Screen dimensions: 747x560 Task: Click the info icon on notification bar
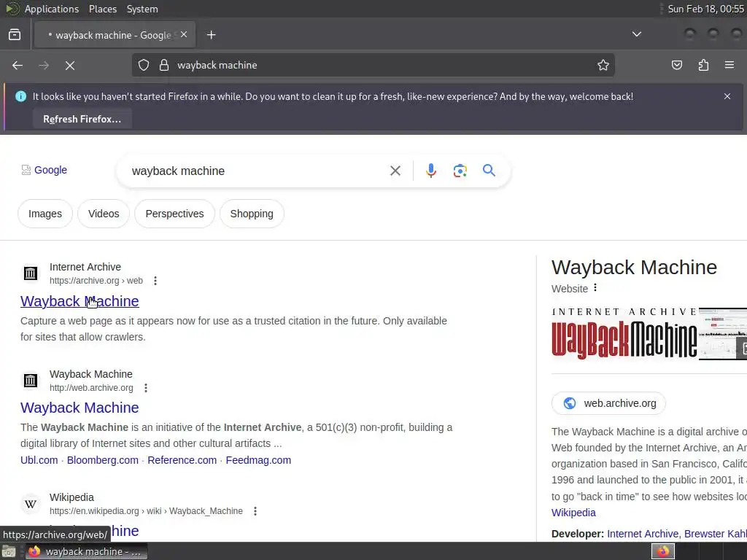pyautogui.click(x=20, y=96)
